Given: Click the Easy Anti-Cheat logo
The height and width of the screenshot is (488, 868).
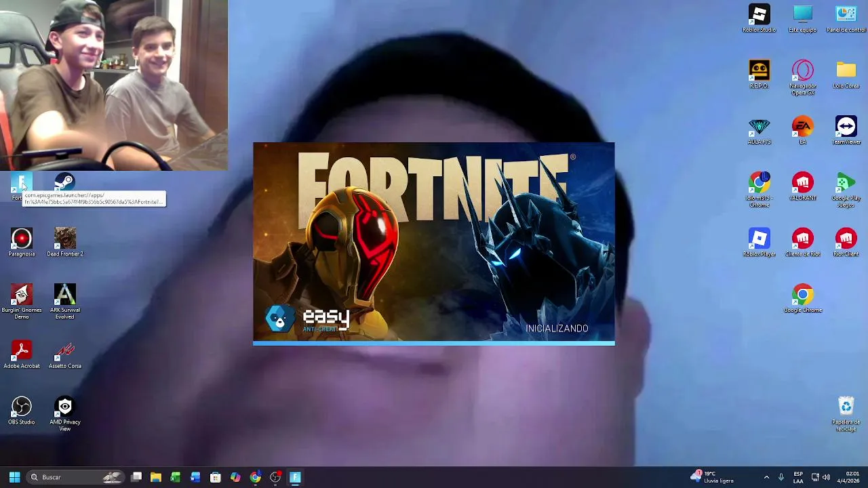Looking at the screenshot, I should click(307, 319).
